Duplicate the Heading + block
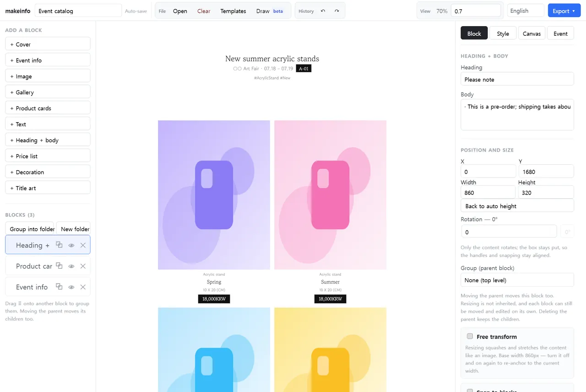This screenshot has width=586, height=392. (59, 245)
